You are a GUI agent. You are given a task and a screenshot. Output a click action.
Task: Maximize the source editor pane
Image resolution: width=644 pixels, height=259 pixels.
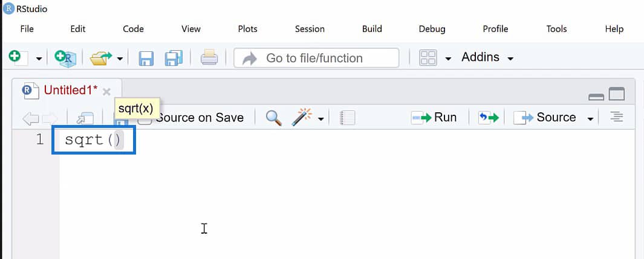[616, 94]
